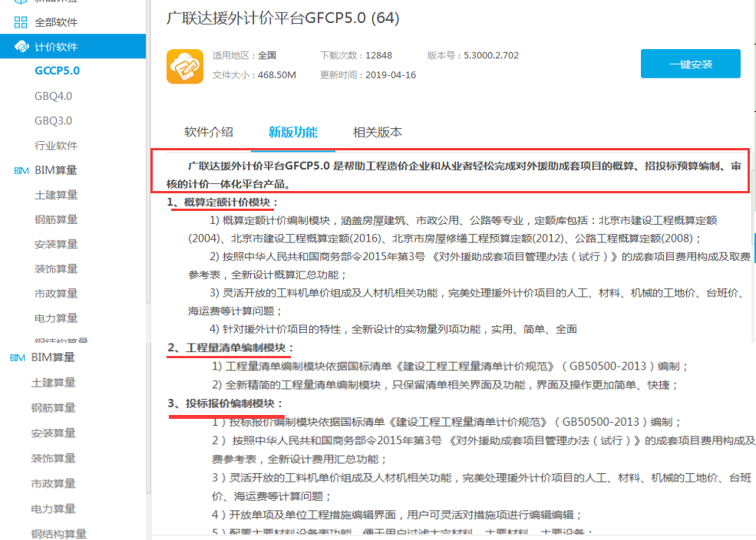Screen dimensions: 756x540
Task: Select upper 电力算量 item
Action: click(56, 318)
